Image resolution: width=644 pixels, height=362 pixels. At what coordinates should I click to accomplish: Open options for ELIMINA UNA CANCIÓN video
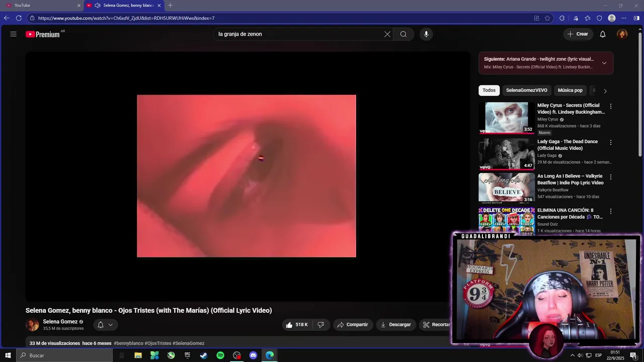click(x=611, y=211)
